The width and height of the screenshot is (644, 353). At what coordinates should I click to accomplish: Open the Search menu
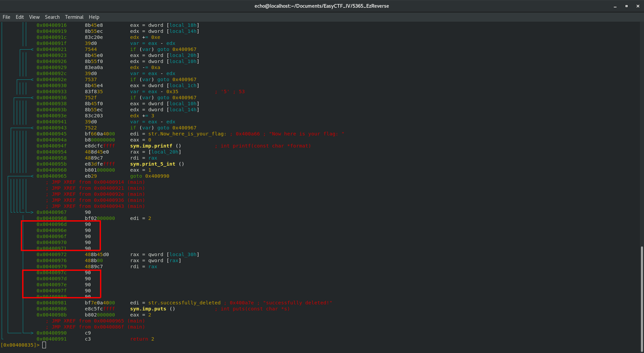(52, 17)
